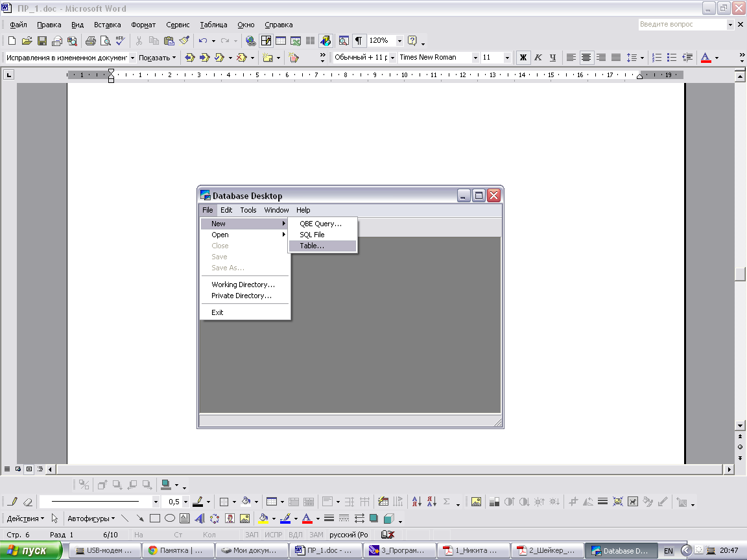Open the line weight 0,5 dropdown

pos(185,502)
